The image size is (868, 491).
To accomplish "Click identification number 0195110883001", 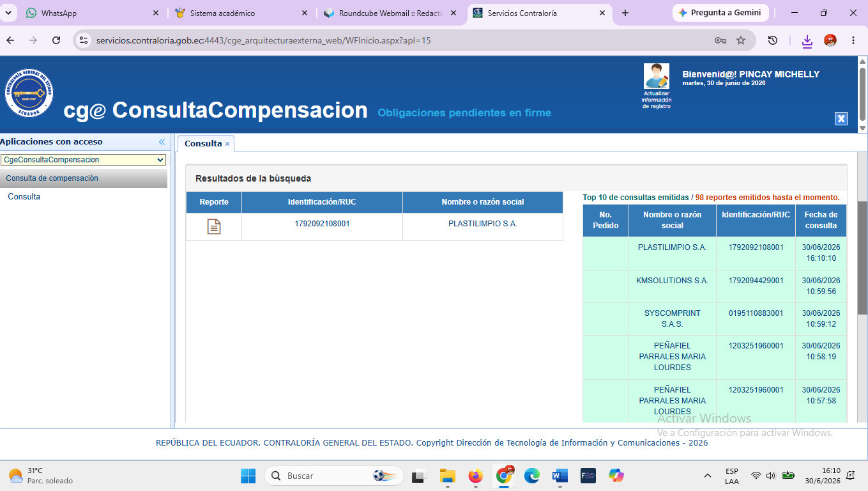I will (x=756, y=313).
